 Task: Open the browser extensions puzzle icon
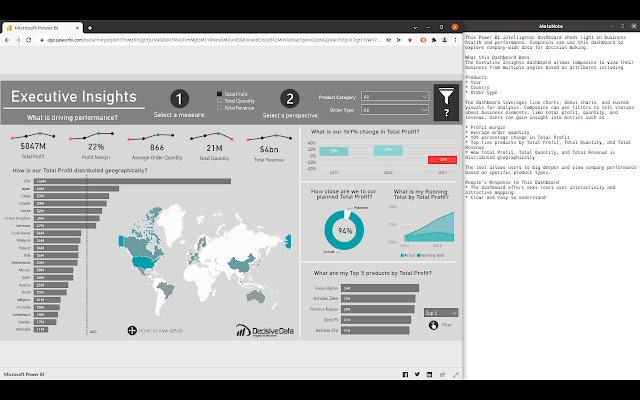coord(434,40)
